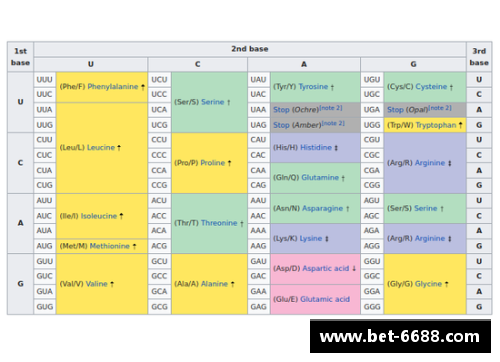This screenshot has width=500, height=362.
Task: Open Arginine link beside AGA and AGG
Action: click(x=430, y=238)
